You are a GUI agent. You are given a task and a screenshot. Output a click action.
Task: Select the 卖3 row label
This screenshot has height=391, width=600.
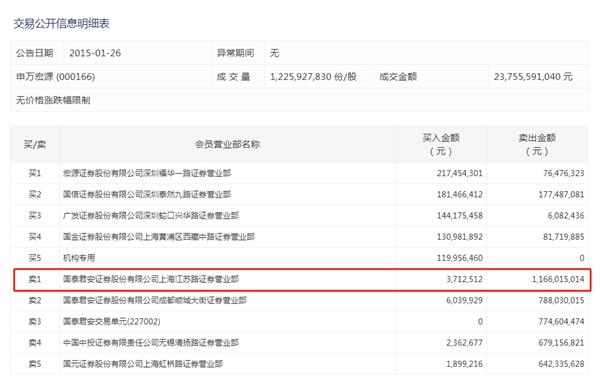35,321
